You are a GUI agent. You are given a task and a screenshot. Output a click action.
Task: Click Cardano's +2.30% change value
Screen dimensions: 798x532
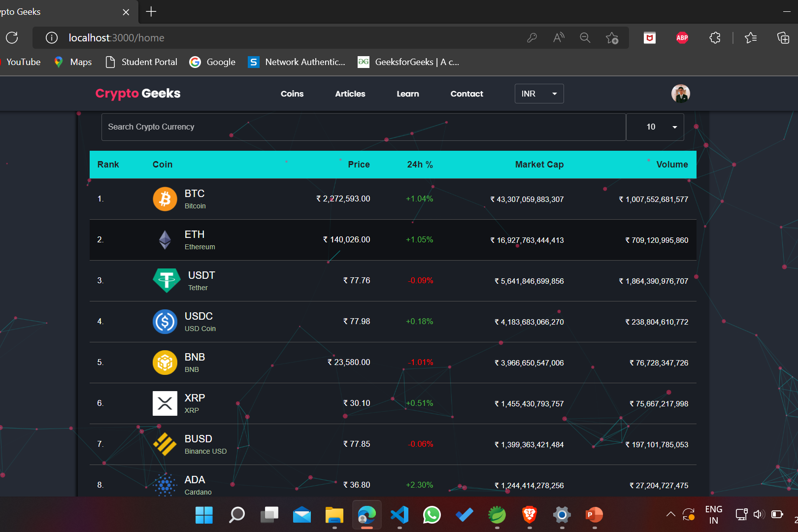click(x=420, y=485)
